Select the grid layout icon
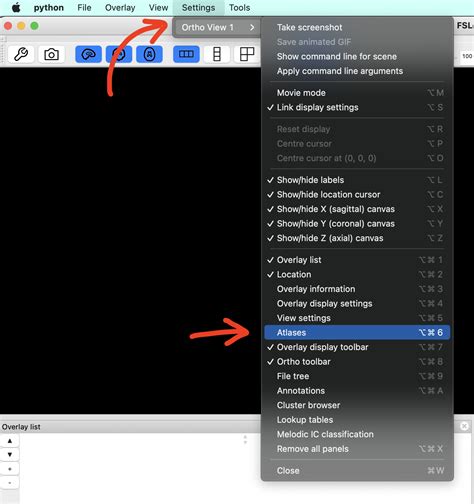 pos(247,54)
